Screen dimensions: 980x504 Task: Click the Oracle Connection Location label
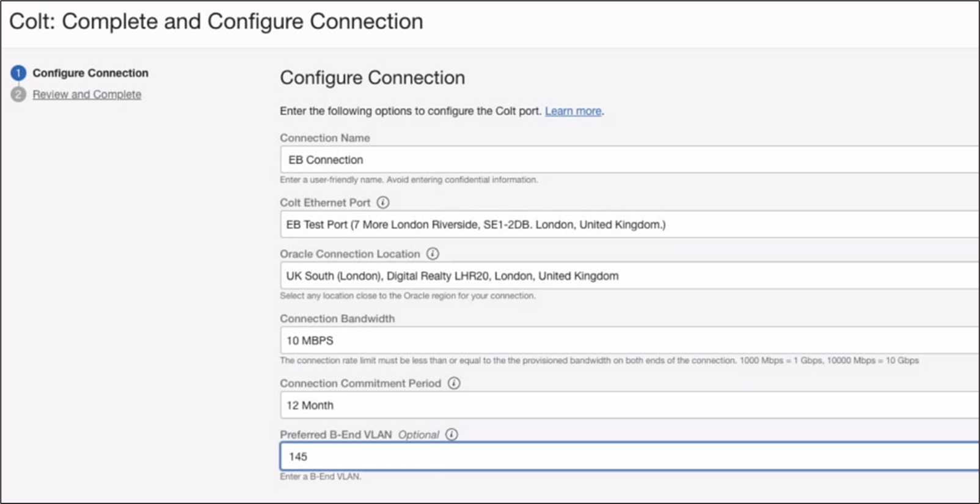[350, 254]
